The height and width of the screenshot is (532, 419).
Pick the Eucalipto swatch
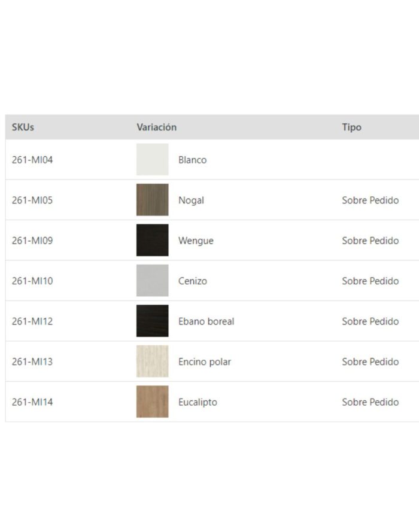[152, 402]
